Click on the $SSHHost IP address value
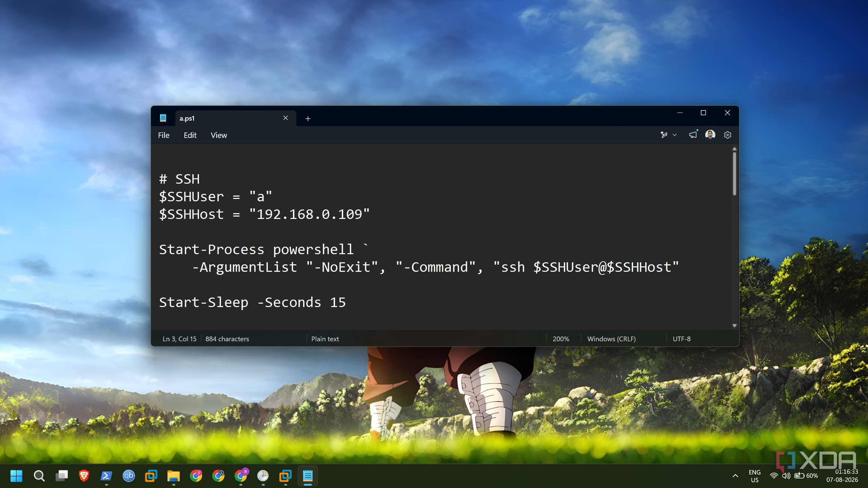Screen dimensions: 868x488 pyautogui.click(x=309, y=214)
